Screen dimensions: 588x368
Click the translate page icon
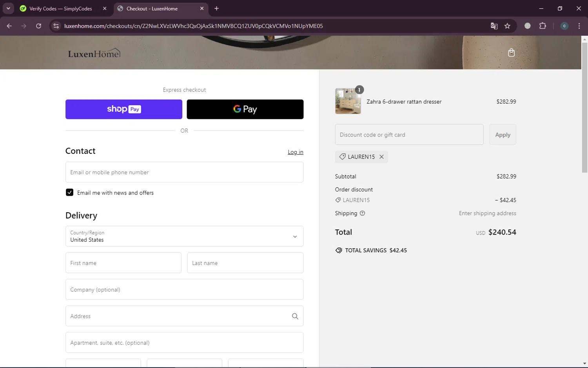[494, 26]
